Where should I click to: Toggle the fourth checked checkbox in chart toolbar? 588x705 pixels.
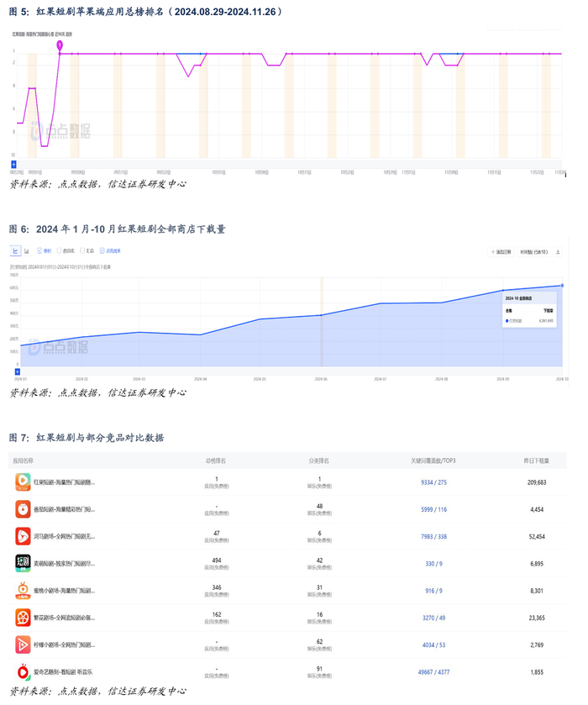102,251
